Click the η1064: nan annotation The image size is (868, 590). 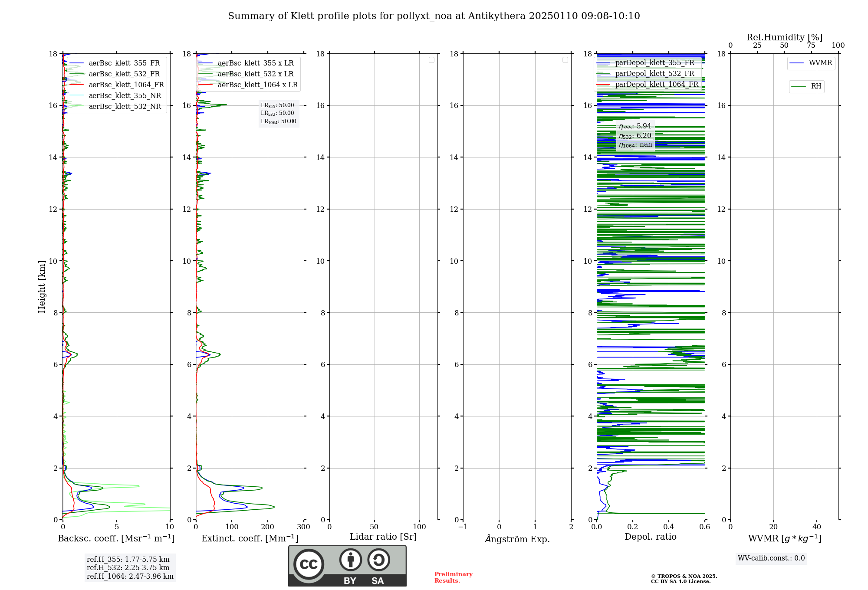click(635, 144)
